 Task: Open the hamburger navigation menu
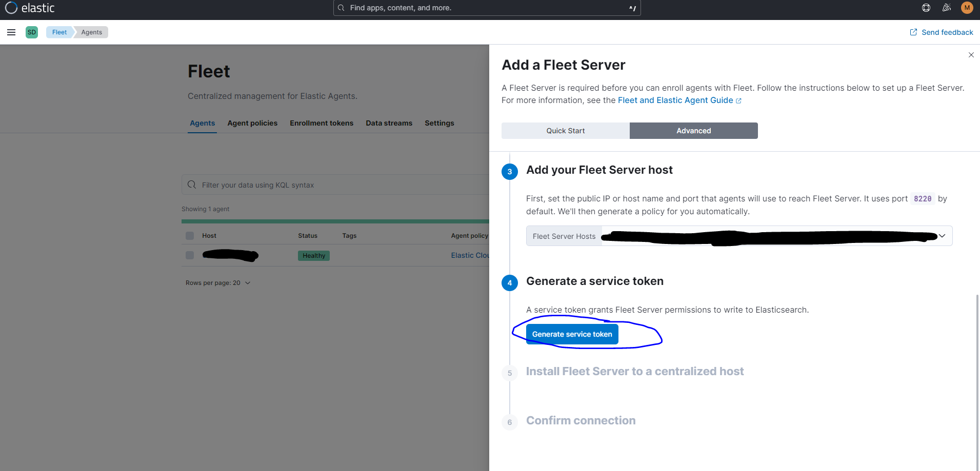point(11,32)
